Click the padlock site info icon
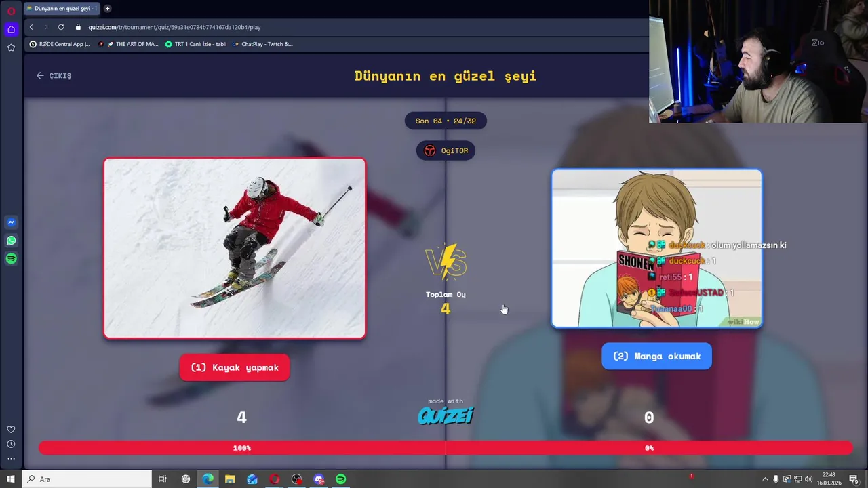Viewport: 868px width, 488px height. (x=78, y=27)
